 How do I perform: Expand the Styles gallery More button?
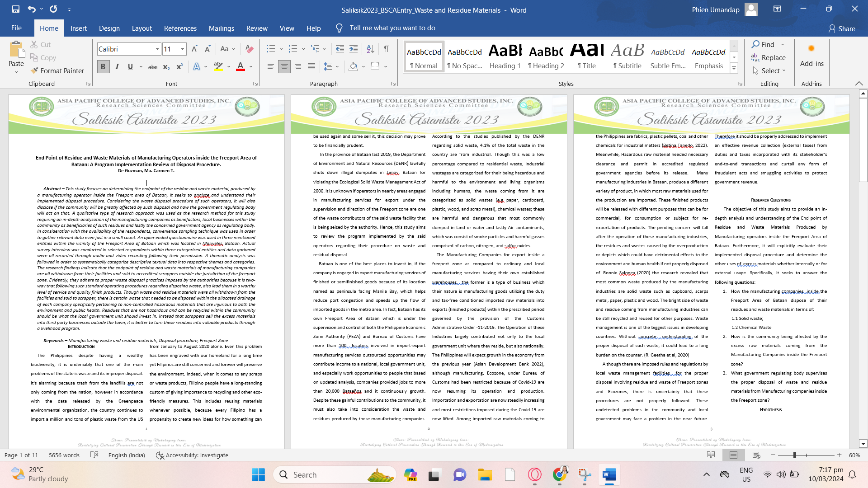coord(734,69)
